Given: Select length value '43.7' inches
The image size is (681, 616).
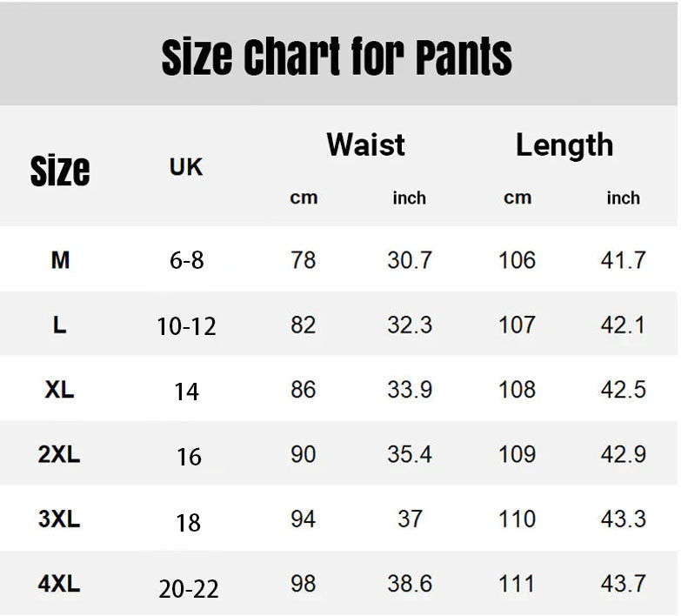Looking at the screenshot, I should pos(624,584).
